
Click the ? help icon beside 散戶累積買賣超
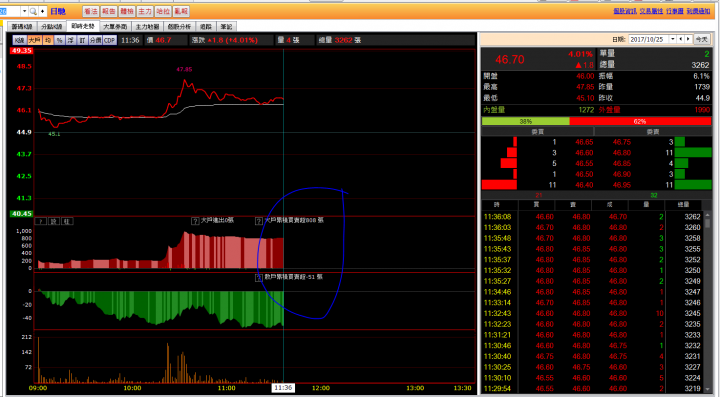click(x=259, y=278)
